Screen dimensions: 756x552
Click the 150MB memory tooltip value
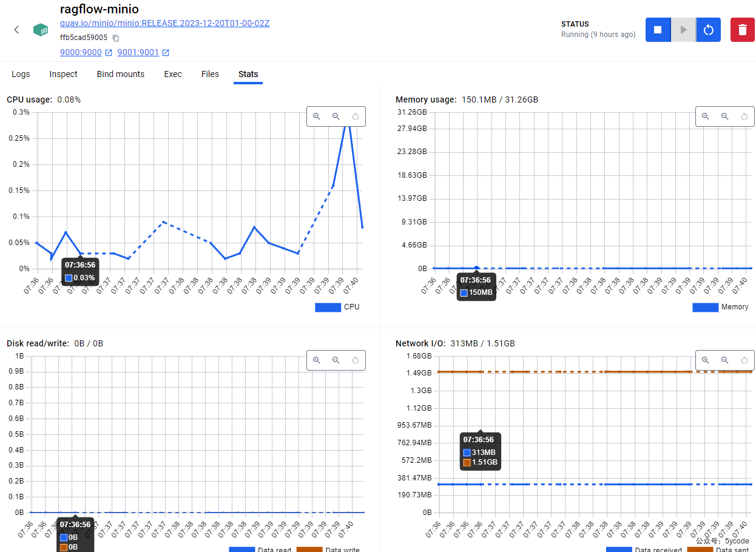(x=481, y=292)
